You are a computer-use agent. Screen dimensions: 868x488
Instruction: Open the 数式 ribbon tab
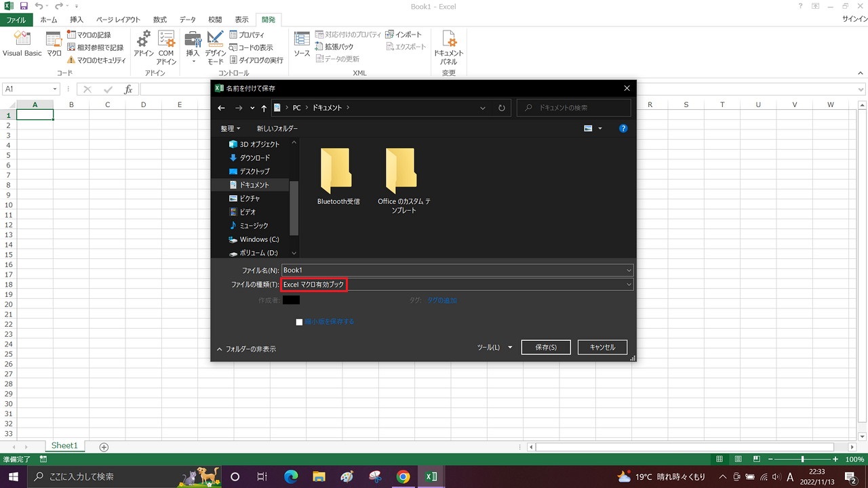click(x=160, y=20)
